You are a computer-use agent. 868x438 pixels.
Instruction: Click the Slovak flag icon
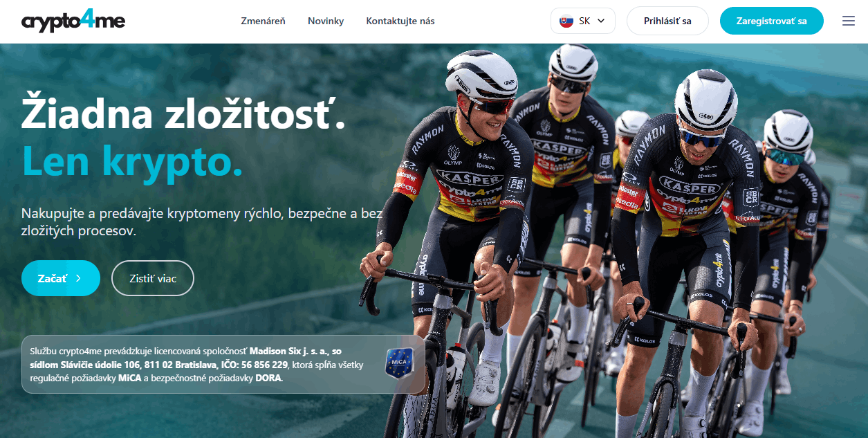[x=566, y=21]
